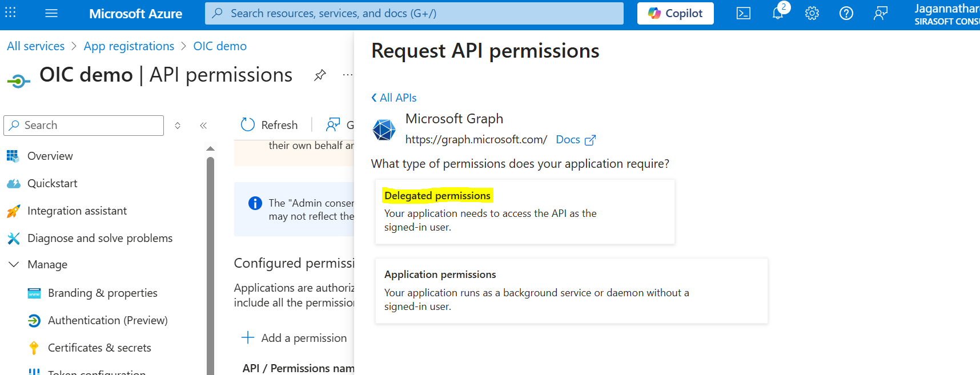
Task: Open the more options ellipsis beside title
Action: (347, 75)
